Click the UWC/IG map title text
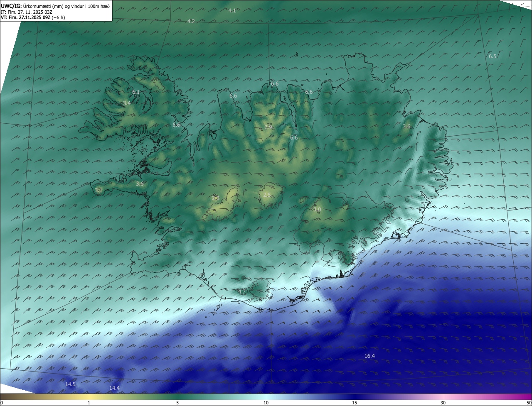The height and width of the screenshot is (406, 532). point(55,6)
